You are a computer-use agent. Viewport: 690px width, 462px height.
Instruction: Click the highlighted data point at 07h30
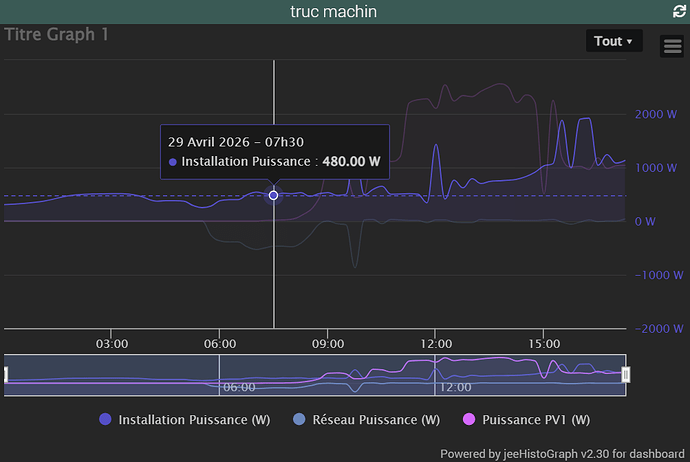tap(273, 195)
